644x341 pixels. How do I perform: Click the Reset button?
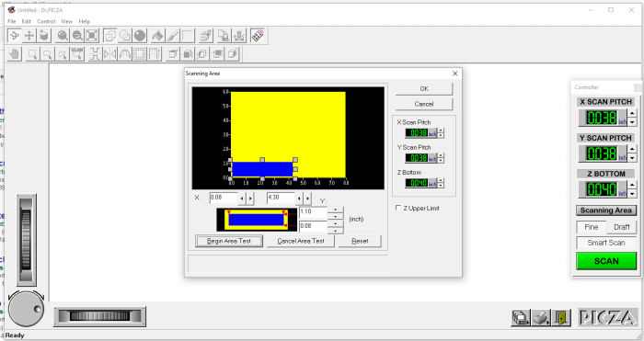pyautogui.click(x=360, y=241)
